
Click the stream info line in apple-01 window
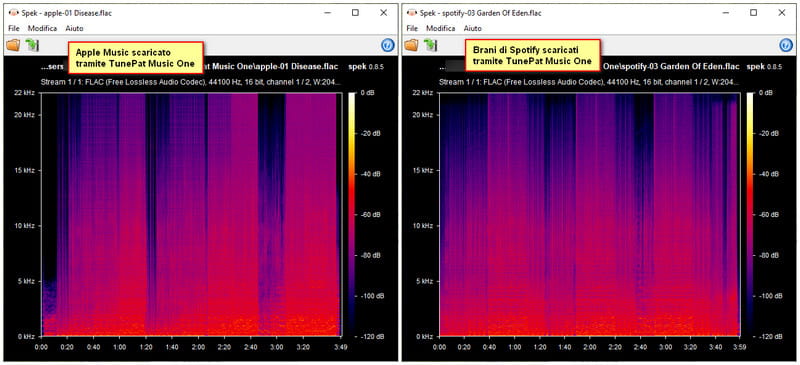pos(191,82)
